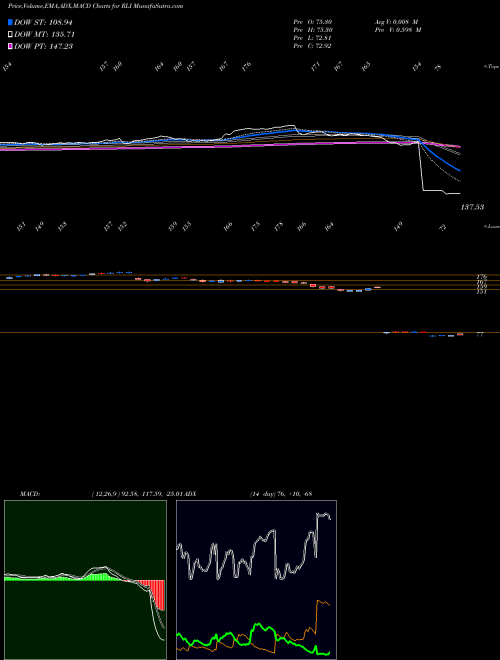Click the 'Pre O: 73.30' value

(313, 22)
